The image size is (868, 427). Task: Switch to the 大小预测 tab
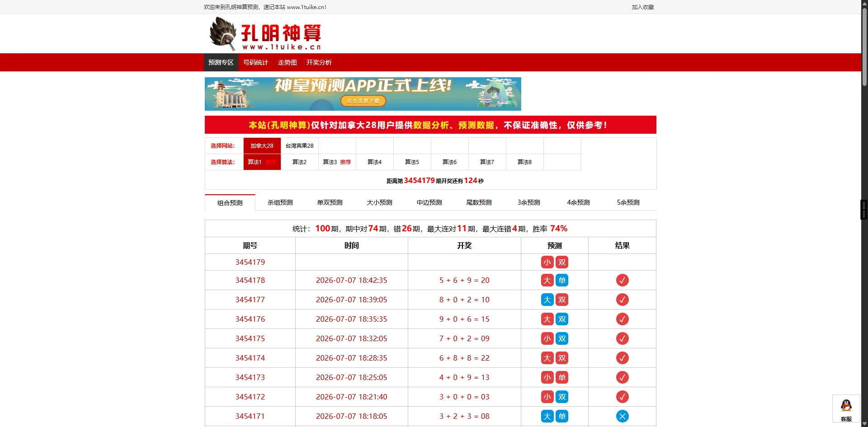click(x=380, y=202)
